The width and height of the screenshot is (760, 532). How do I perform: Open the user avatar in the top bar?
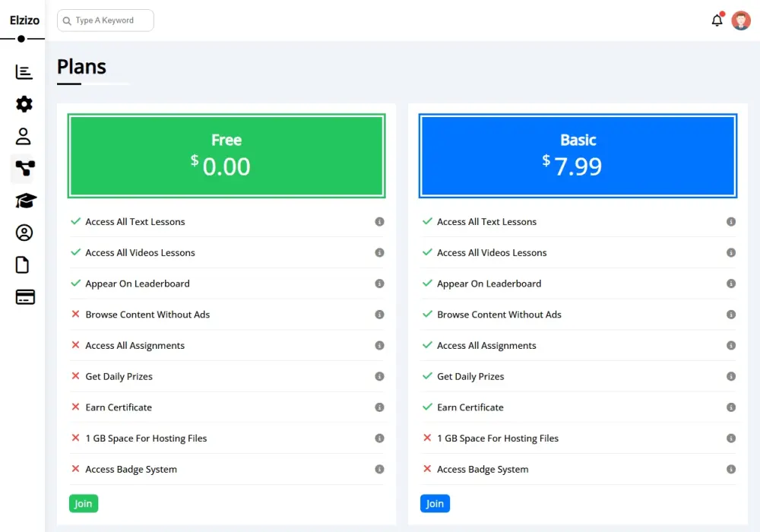740,21
